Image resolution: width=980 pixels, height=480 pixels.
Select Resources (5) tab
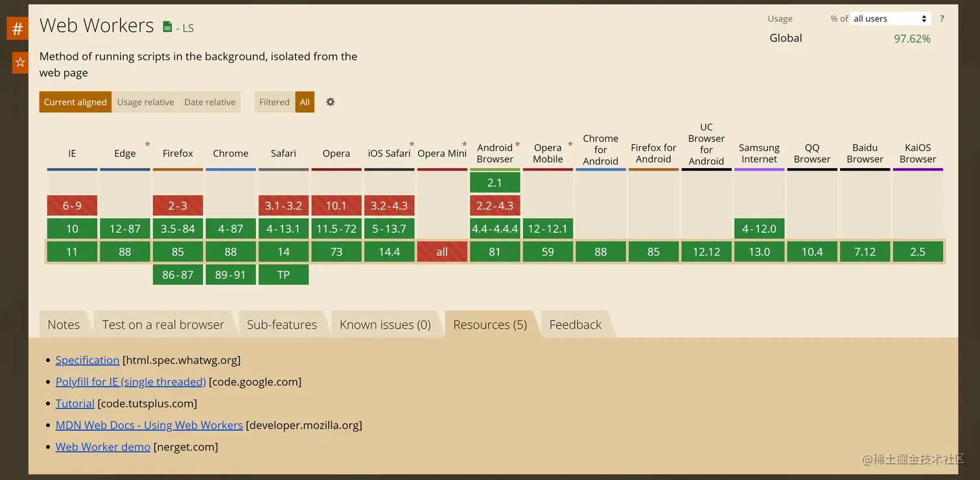(490, 324)
